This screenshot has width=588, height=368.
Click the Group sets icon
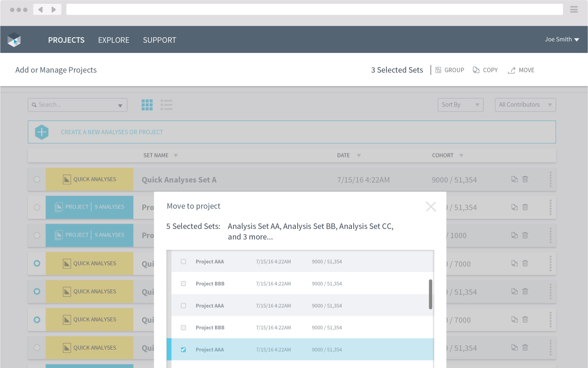pyautogui.click(x=438, y=70)
